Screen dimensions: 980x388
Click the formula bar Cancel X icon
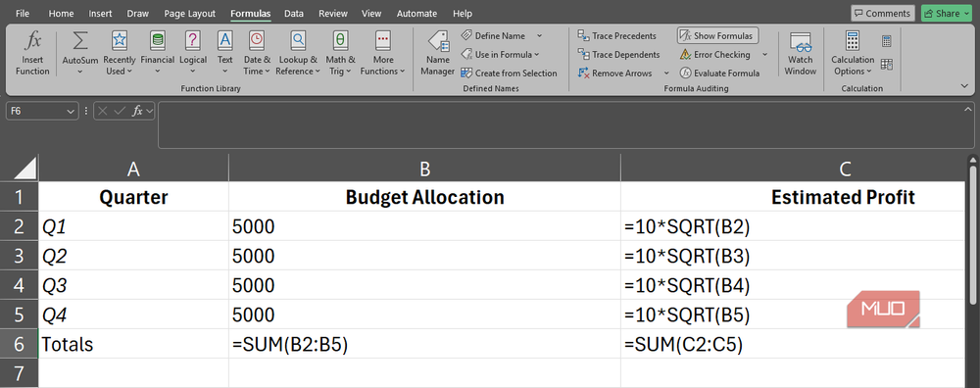click(x=103, y=112)
